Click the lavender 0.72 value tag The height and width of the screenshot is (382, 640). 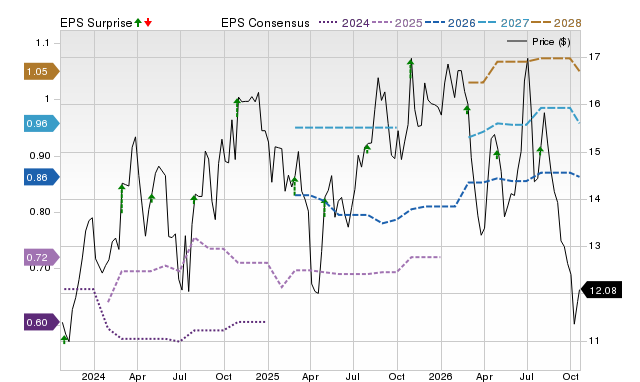(42, 258)
